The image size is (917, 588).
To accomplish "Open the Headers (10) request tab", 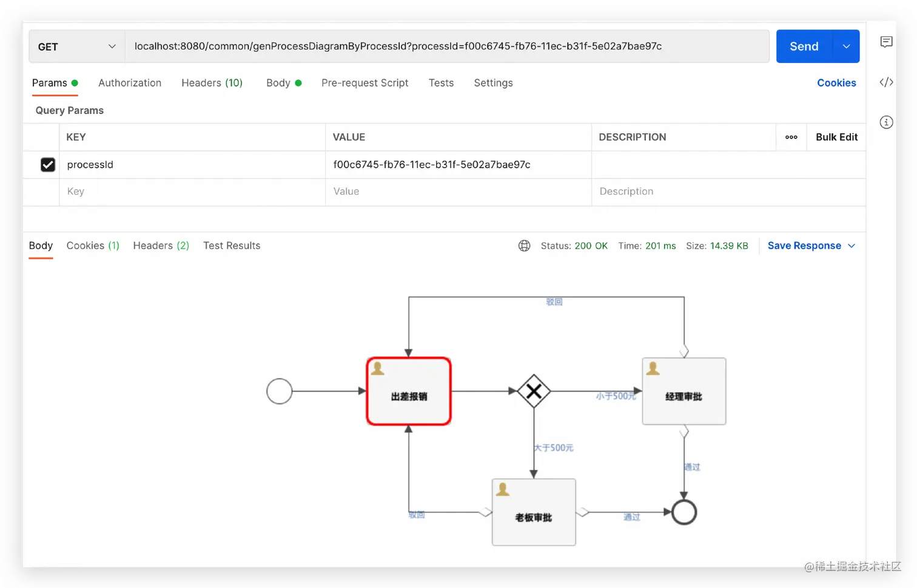I will click(212, 83).
